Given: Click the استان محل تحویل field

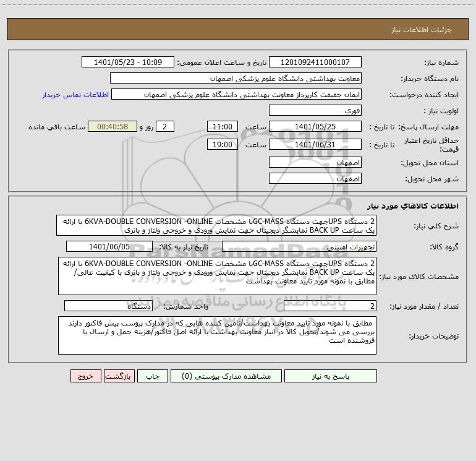Looking at the screenshot, I should coord(315,163).
